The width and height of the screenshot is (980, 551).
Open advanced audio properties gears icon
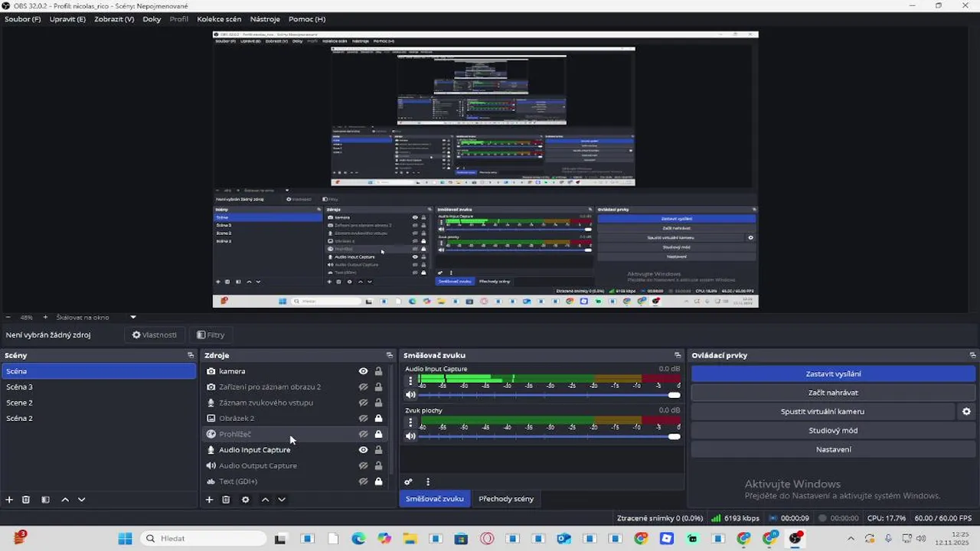408,482
